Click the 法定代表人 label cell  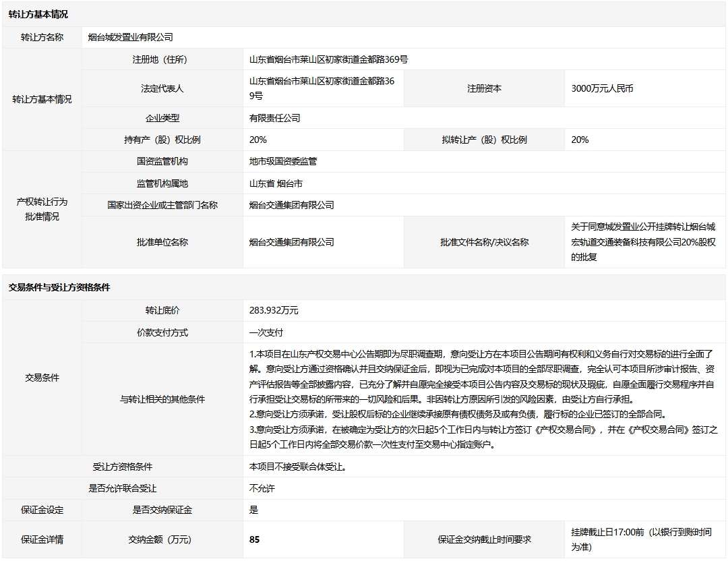[162, 88]
